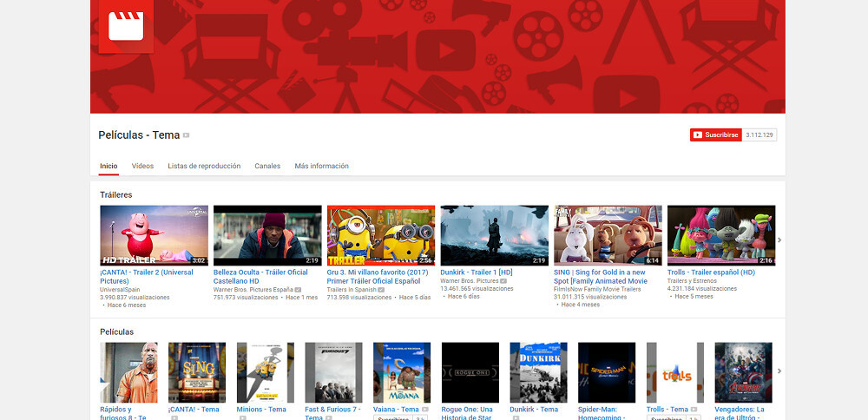Open the Trolls topic poster
The width and height of the screenshot is (868, 420).
pyautogui.click(x=675, y=372)
